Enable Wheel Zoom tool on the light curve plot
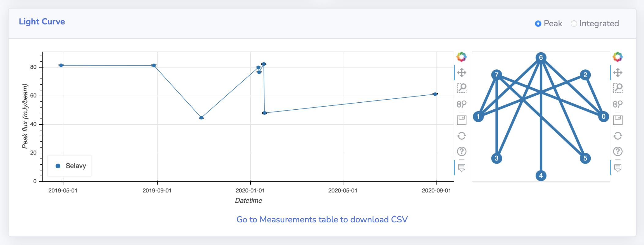 coord(462,104)
